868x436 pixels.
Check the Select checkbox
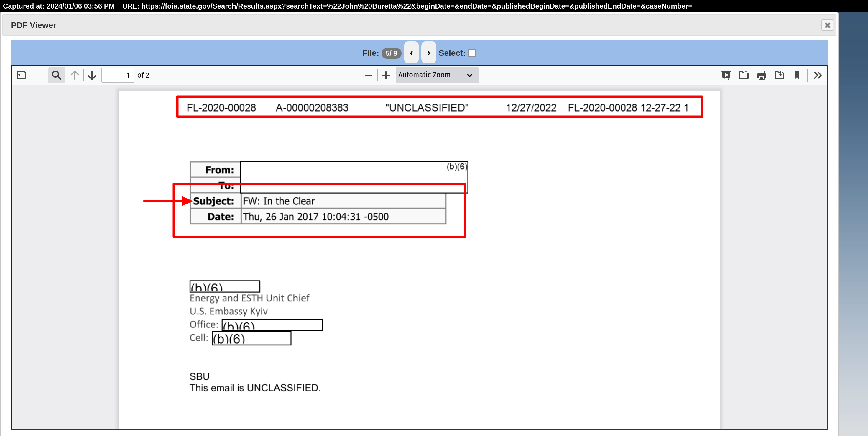pos(472,53)
